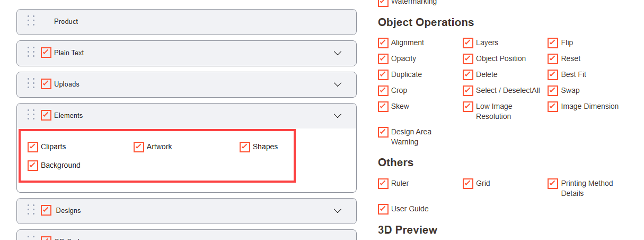Click the drag handle beside Designs
644x240 pixels.
point(31,210)
